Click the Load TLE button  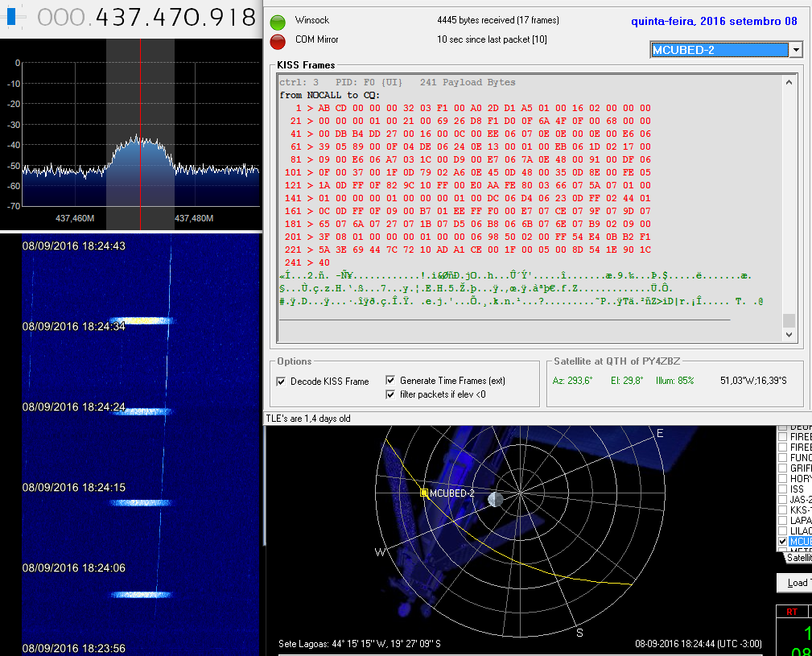(795, 583)
